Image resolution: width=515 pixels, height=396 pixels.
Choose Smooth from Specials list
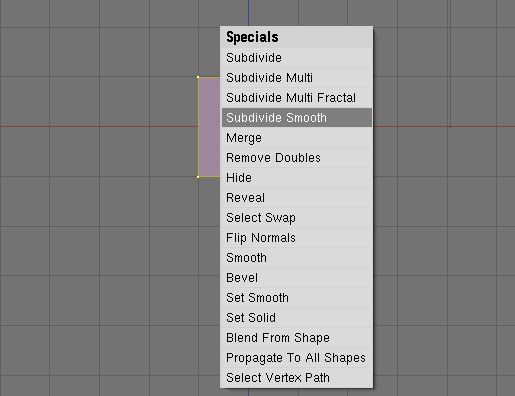point(297,258)
